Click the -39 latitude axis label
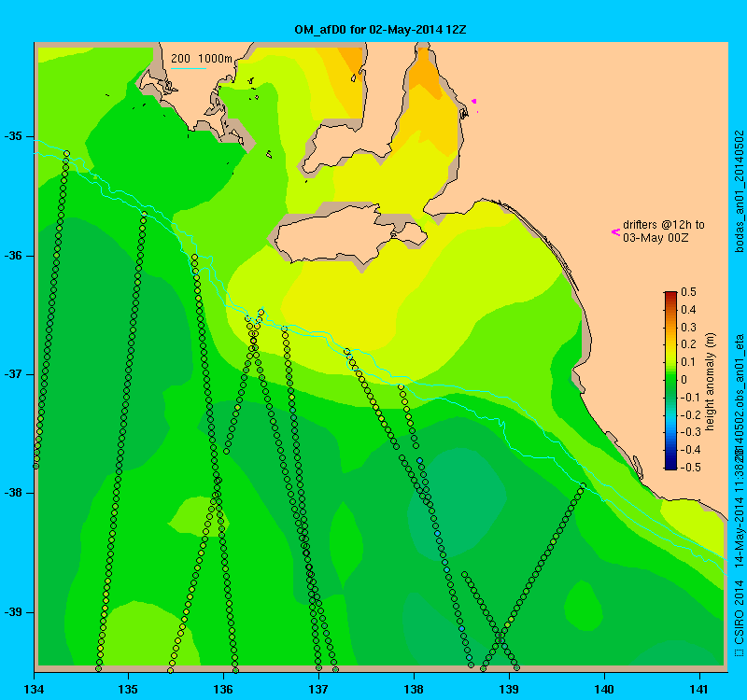This screenshot has width=747, height=700. tap(13, 612)
